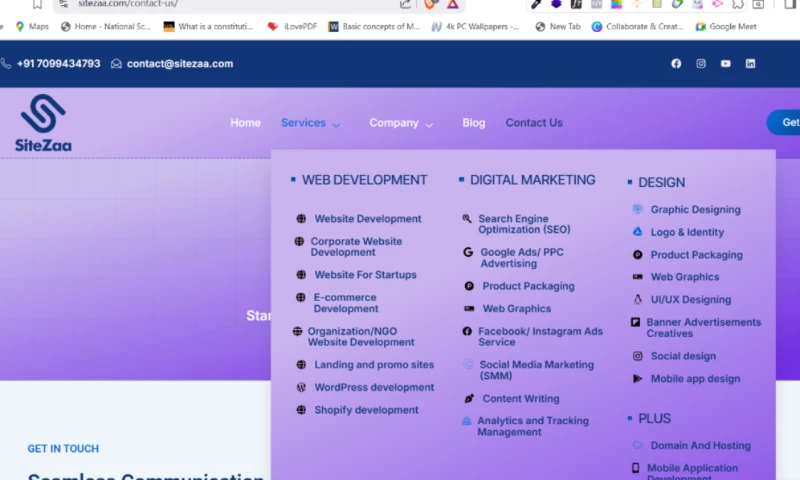The width and height of the screenshot is (800, 480).
Task: Open the Home menu item
Action: pos(245,123)
